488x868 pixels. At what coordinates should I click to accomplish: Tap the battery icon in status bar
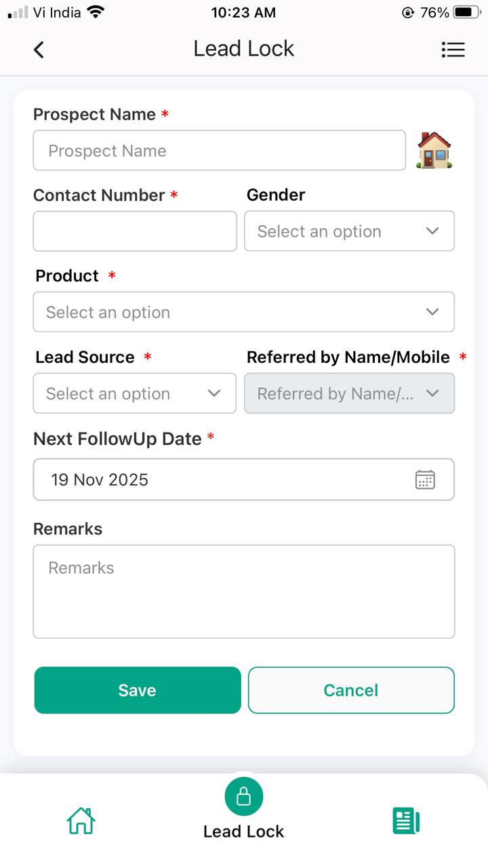pyautogui.click(x=466, y=12)
